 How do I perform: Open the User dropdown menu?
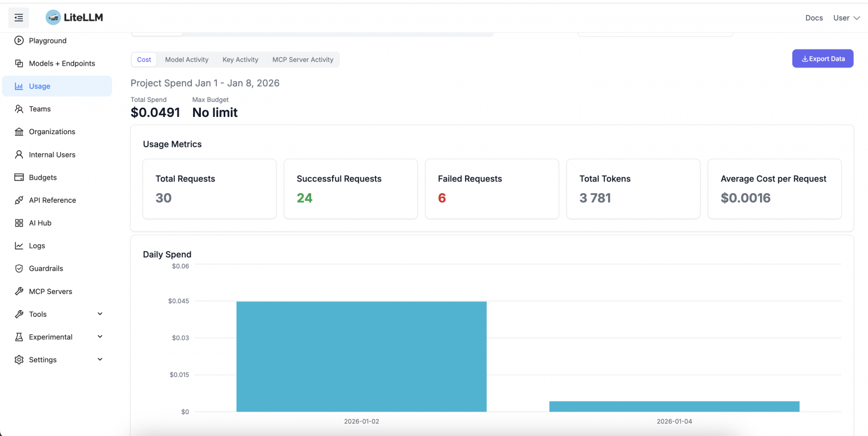(846, 18)
